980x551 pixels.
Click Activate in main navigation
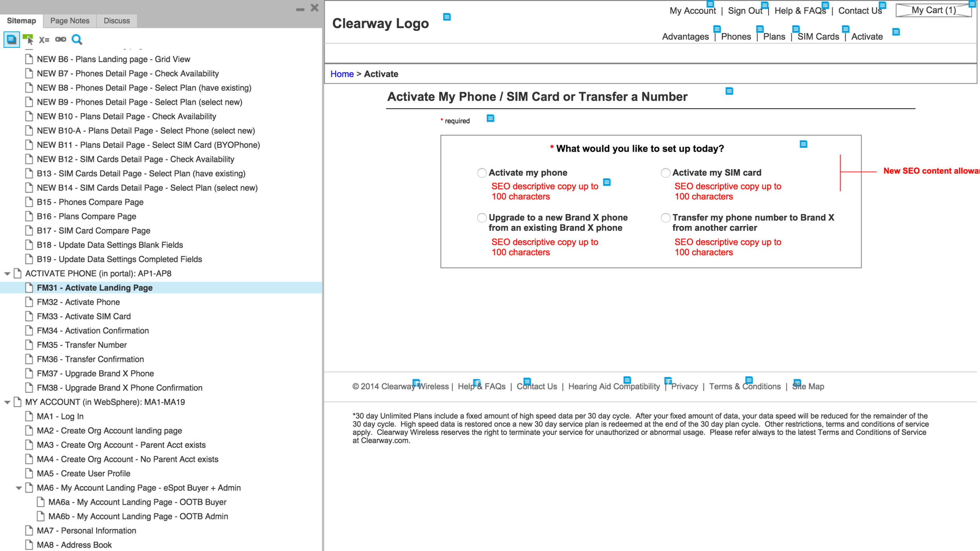coord(867,36)
